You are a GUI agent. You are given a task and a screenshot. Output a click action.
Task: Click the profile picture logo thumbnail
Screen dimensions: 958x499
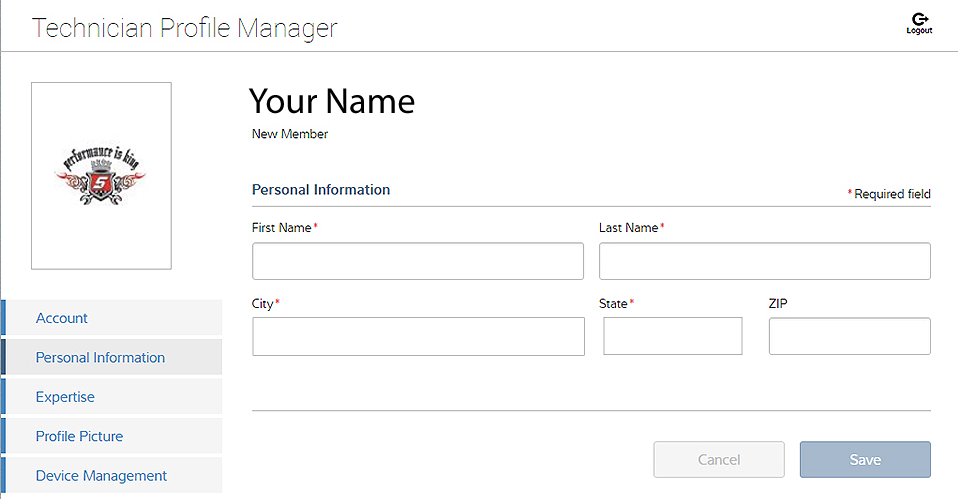101,175
